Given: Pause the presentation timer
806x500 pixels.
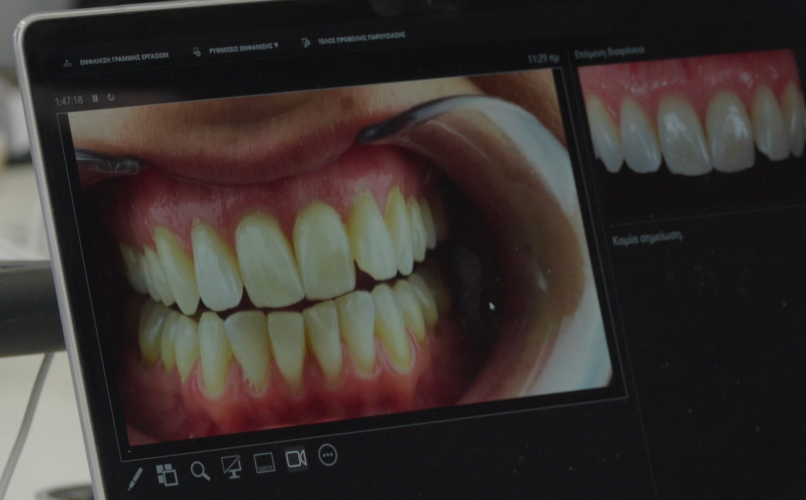Looking at the screenshot, I should 95,99.
